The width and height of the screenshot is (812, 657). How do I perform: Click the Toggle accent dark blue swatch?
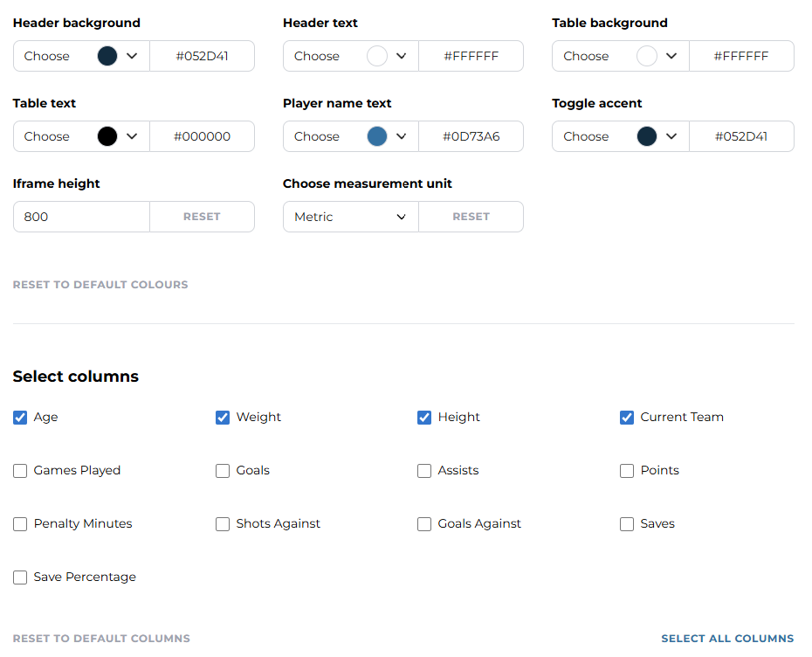[647, 136]
